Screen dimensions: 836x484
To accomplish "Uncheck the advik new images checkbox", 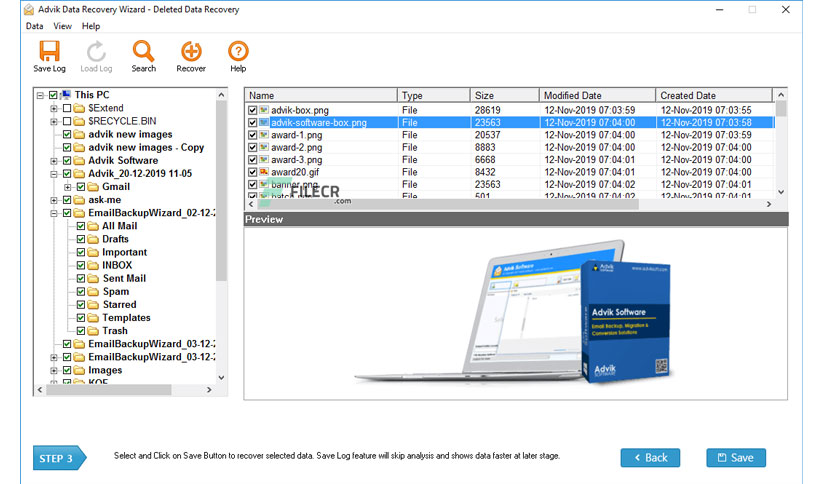I will (67, 134).
